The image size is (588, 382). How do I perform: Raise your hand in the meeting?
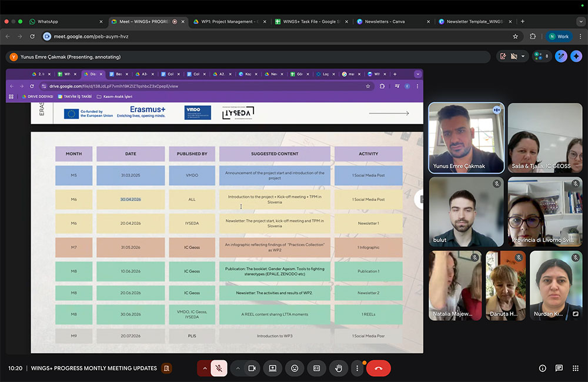point(339,368)
